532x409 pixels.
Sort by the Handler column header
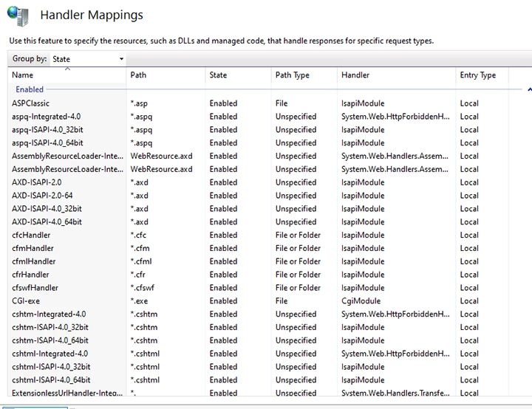pos(355,75)
